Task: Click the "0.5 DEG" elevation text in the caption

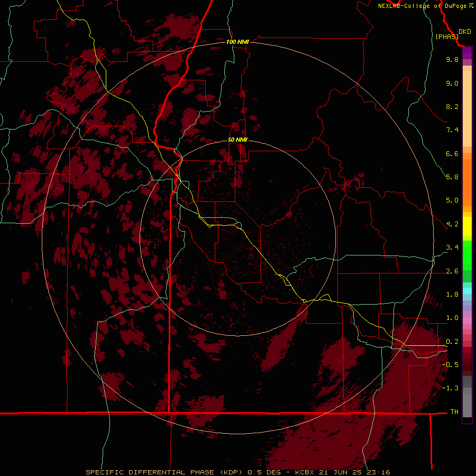Action: click(264, 472)
